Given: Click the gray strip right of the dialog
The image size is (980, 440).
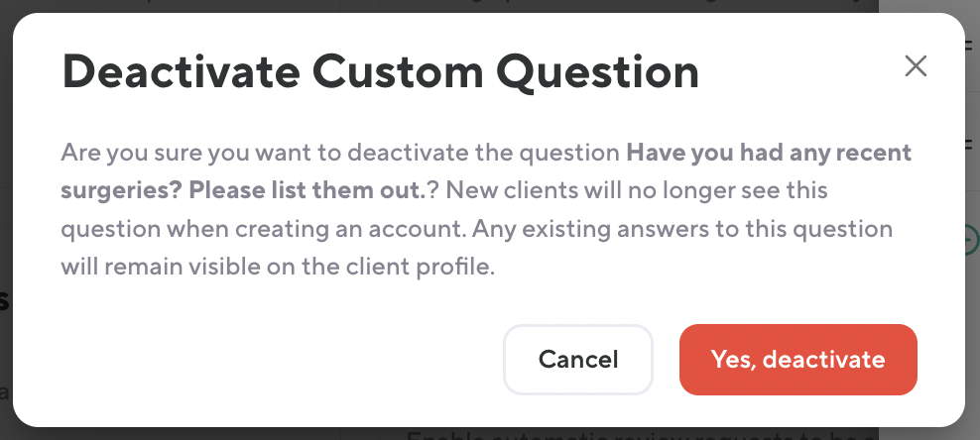Looking at the screenshot, I should [x=973, y=327].
